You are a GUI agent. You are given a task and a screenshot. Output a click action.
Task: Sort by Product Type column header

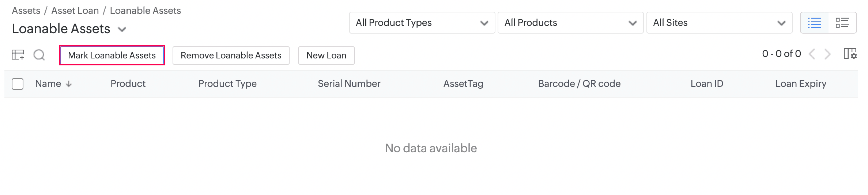pyautogui.click(x=227, y=84)
